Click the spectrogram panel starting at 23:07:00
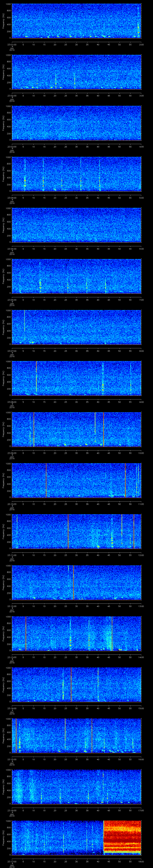153x868 pixels. [76, 327]
